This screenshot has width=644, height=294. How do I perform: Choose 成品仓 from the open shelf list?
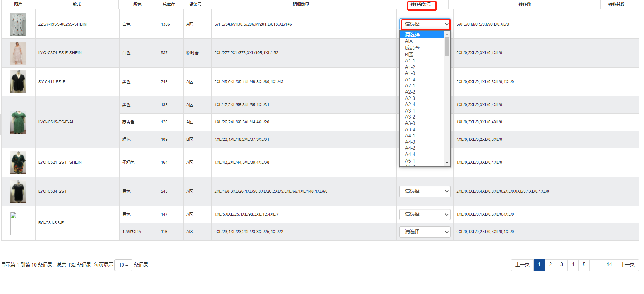coord(412,48)
